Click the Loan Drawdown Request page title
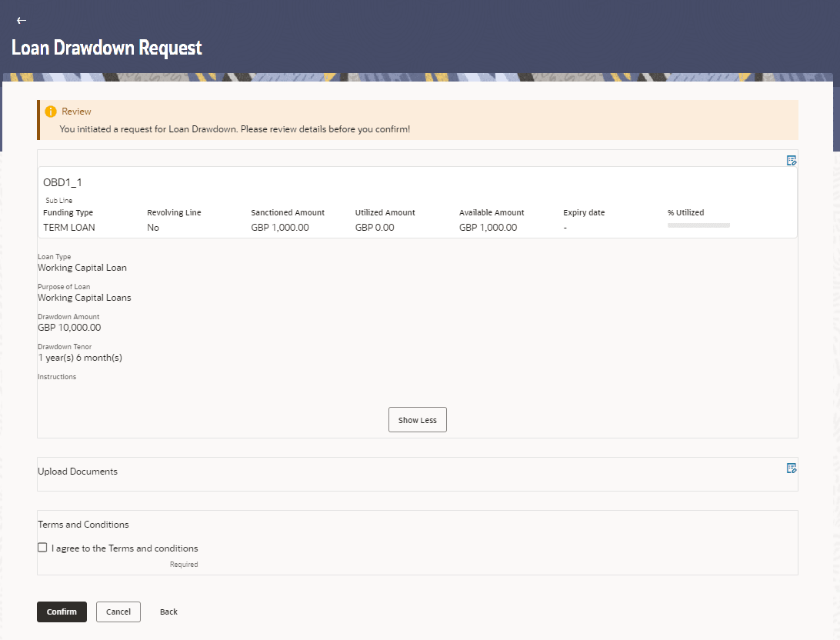This screenshot has height=640, width=840. coord(107,48)
